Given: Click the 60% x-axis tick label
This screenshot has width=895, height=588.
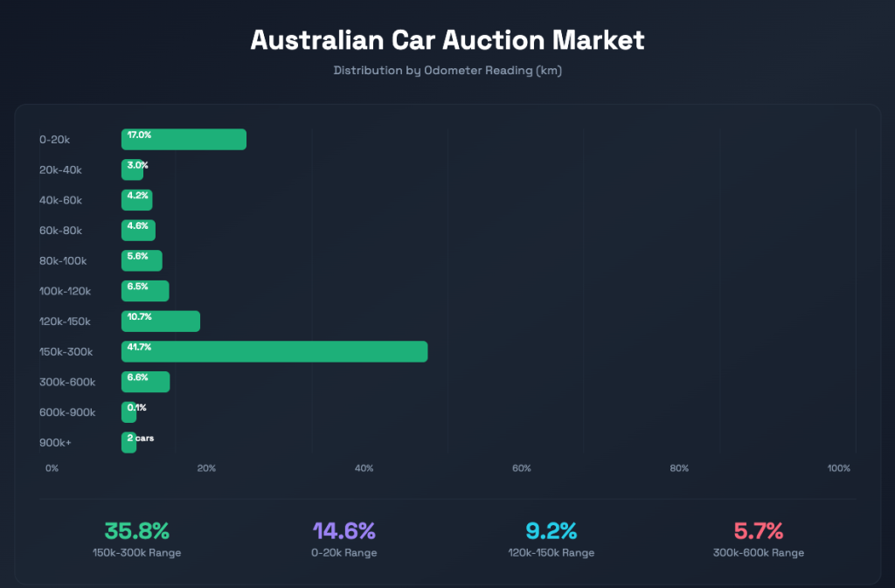Looking at the screenshot, I should pos(522,468).
